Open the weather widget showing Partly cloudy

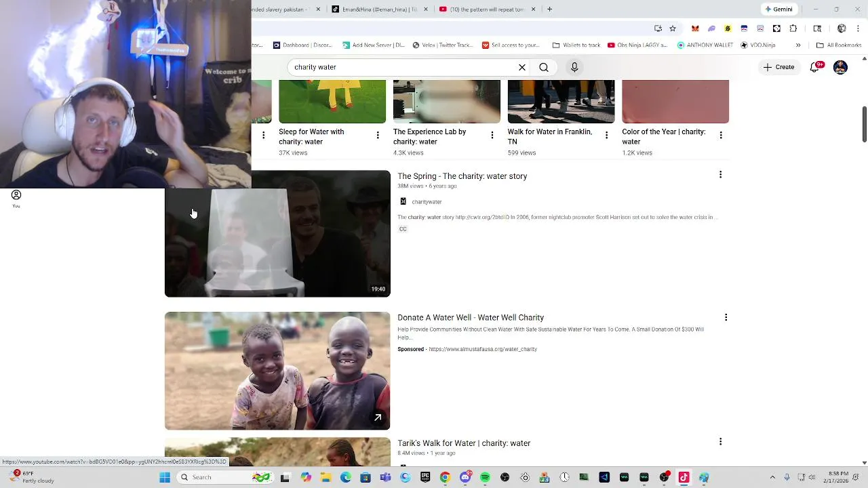coord(33,477)
